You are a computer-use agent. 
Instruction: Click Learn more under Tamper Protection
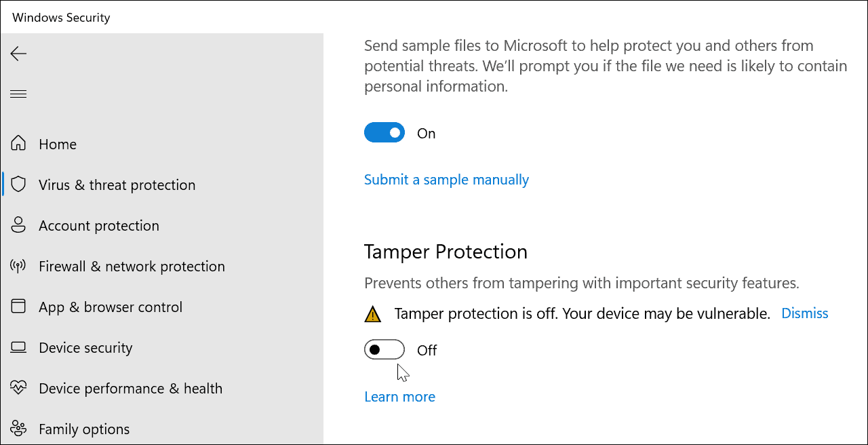click(399, 396)
